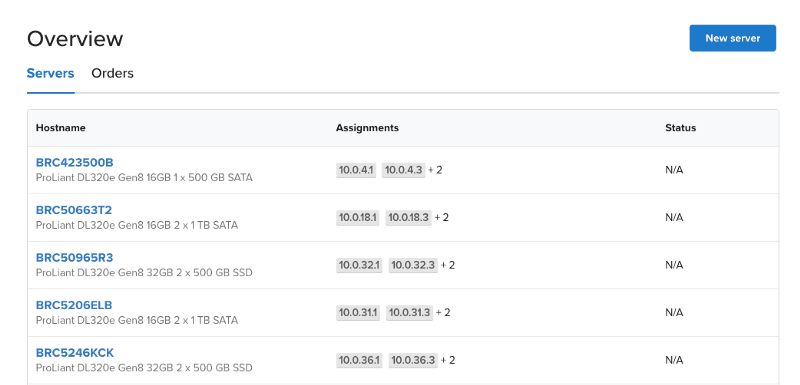Select the Servers tab
Image resolution: width=800 pixels, height=385 pixels.
[51, 73]
